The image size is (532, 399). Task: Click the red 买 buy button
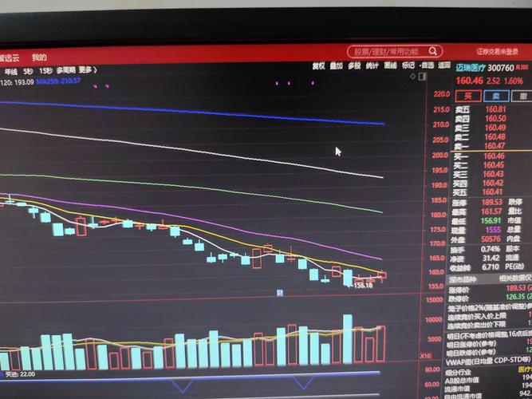pos(468,96)
